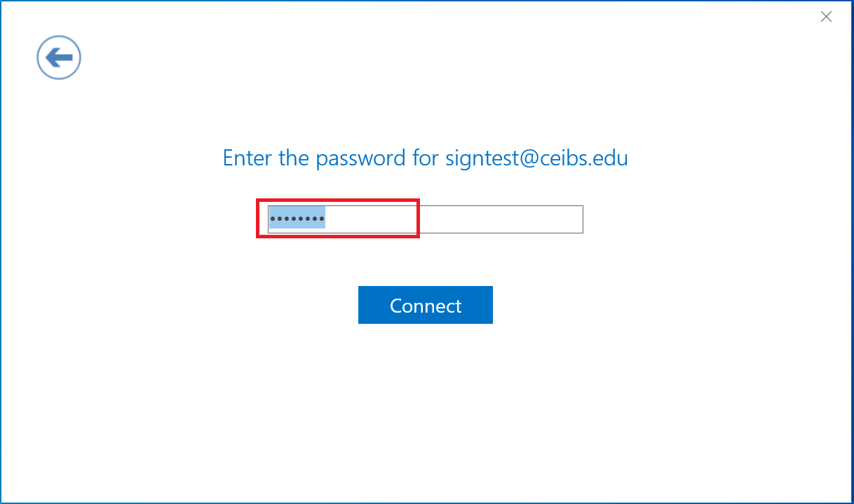Image resolution: width=854 pixels, height=504 pixels.
Task: Click the red-outlined part of password field
Action: tap(338, 219)
